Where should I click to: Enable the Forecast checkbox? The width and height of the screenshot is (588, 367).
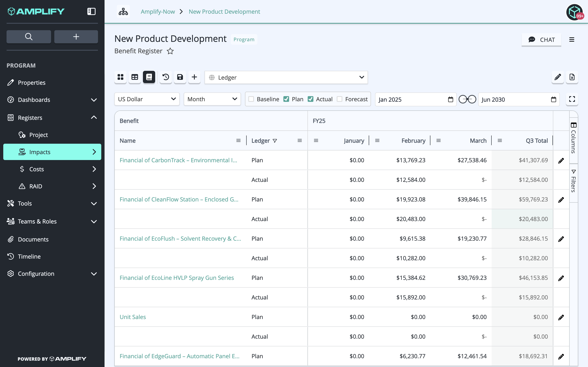click(x=340, y=99)
